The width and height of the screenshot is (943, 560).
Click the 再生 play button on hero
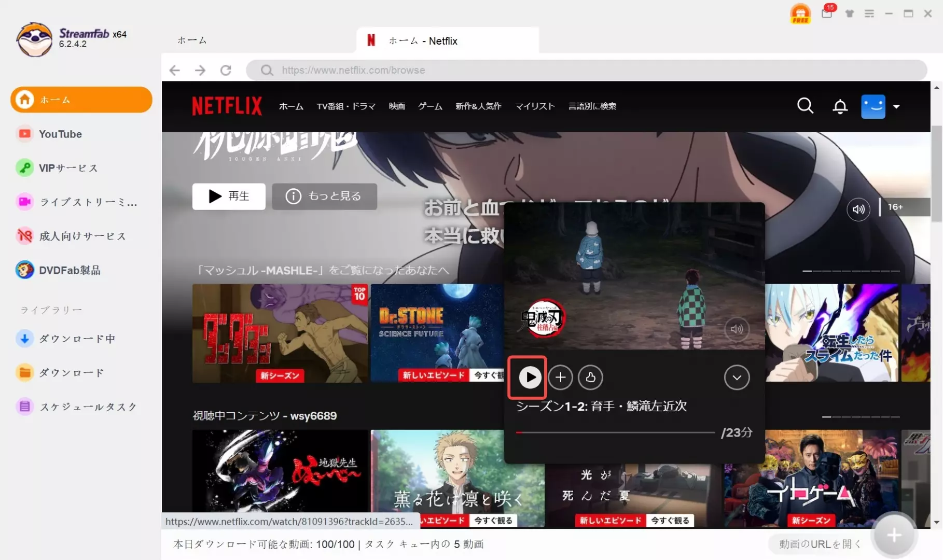coord(229,196)
